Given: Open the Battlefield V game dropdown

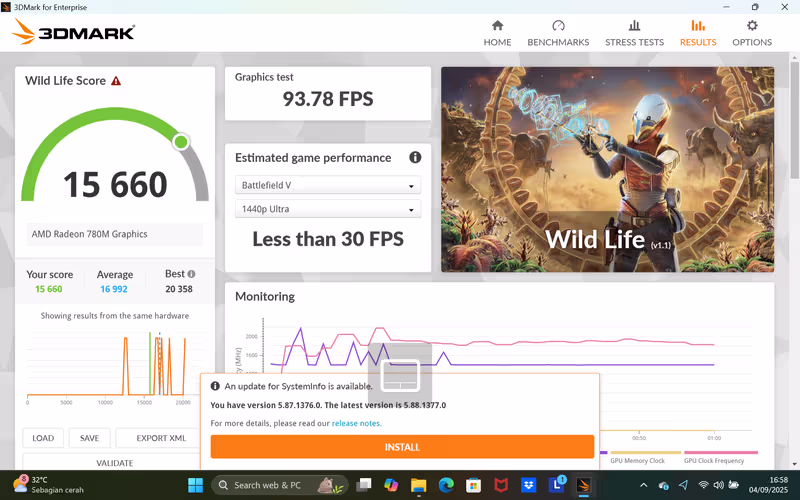Looking at the screenshot, I should pyautogui.click(x=328, y=185).
